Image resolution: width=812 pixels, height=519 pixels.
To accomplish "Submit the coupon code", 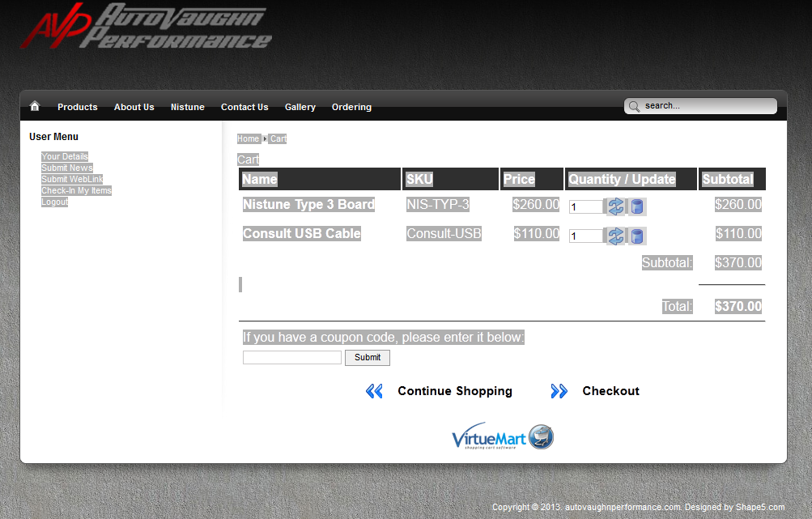I will [x=368, y=357].
